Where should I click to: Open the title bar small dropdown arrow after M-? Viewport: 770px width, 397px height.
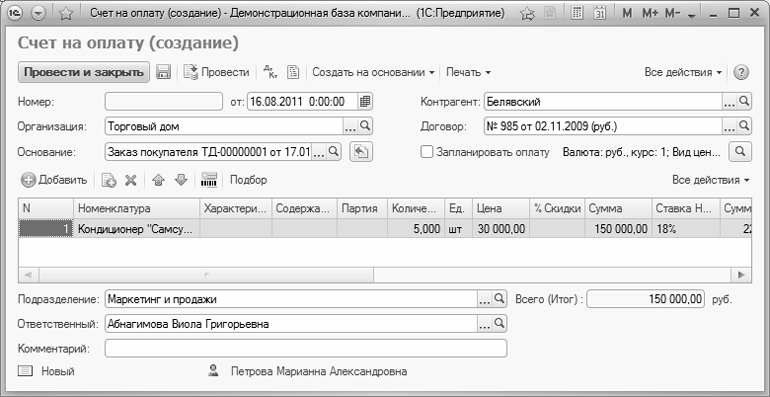(x=692, y=16)
